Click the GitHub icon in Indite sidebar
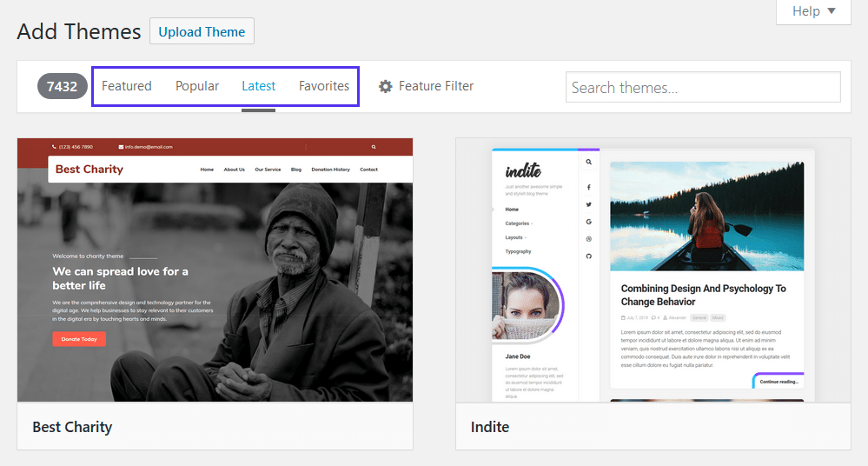 [588, 256]
